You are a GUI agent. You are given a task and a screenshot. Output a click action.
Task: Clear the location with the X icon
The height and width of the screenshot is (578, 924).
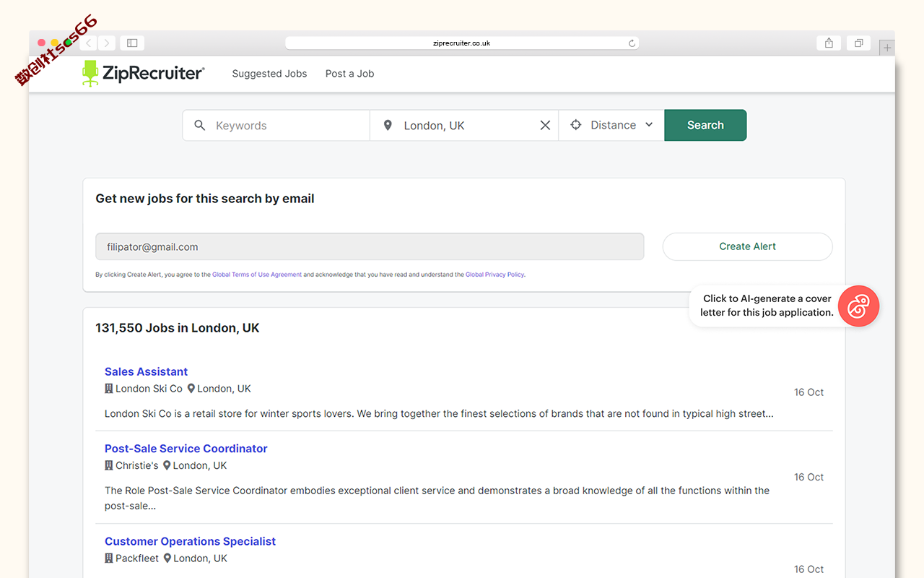pos(545,125)
